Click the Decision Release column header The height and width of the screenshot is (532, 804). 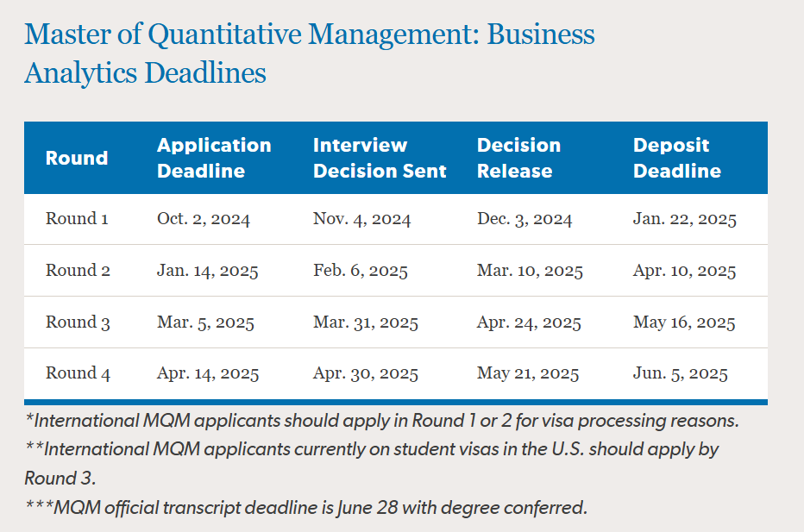pos(518,158)
